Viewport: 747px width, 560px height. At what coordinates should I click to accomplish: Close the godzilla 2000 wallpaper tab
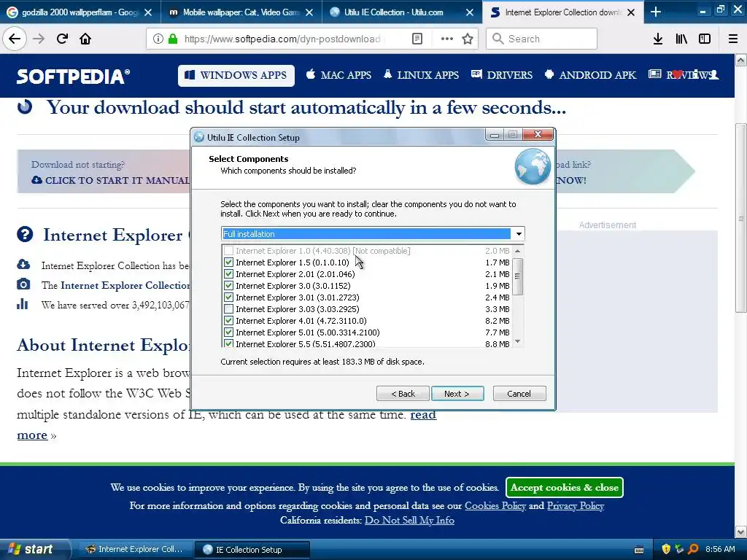pyautogui.click(x=148, y=12)
